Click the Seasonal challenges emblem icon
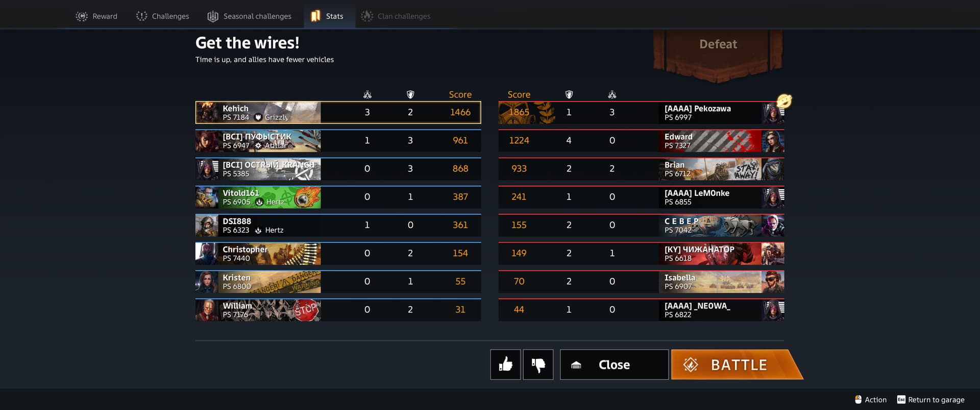 coord(213,16)
